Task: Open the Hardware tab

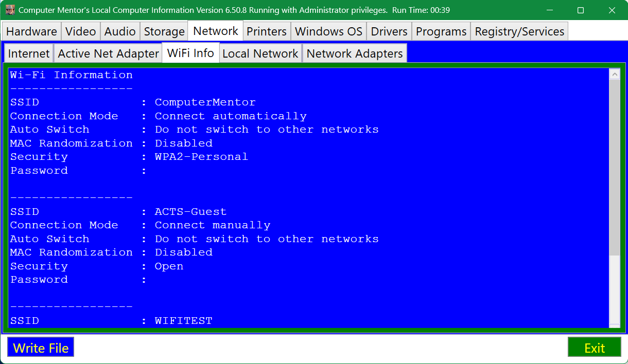Action: click(31, 31)
